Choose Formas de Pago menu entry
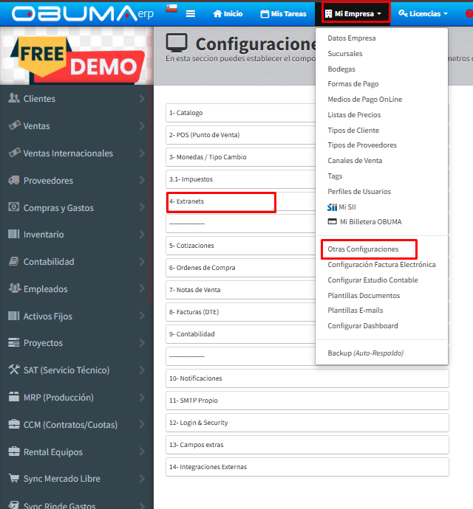The width and height of the screenshot is (473, 509). point(353,84)
